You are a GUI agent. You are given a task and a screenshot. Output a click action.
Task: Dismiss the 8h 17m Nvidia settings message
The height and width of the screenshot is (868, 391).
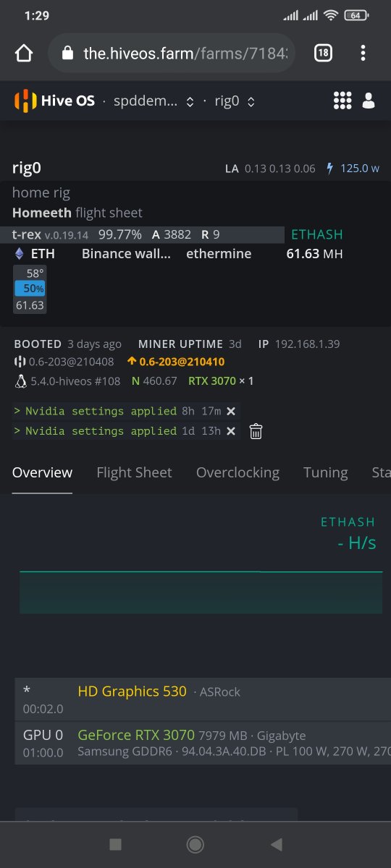(231, 411)
